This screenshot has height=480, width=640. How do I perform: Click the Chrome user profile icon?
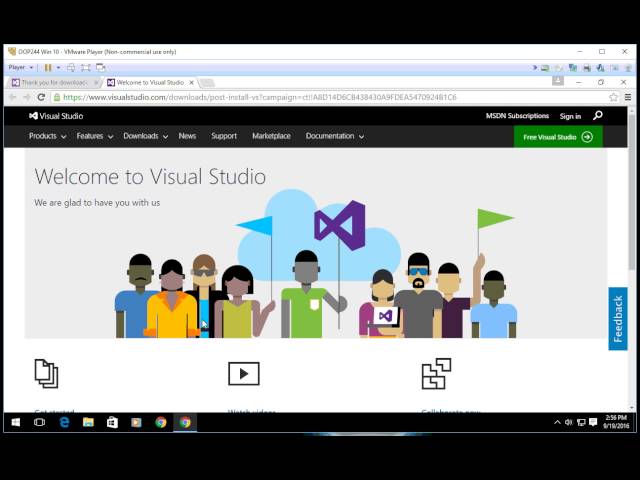(x=558, y=81)
